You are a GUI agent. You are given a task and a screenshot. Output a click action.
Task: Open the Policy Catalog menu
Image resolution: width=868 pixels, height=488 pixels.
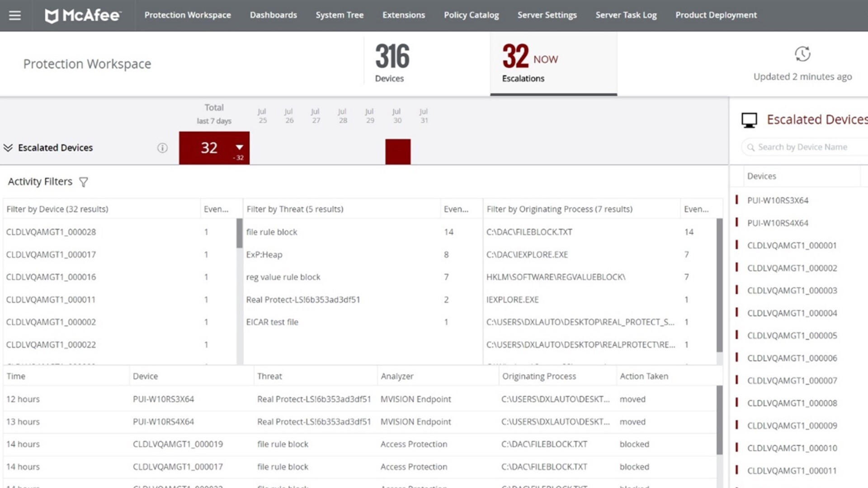coord(471,15)
